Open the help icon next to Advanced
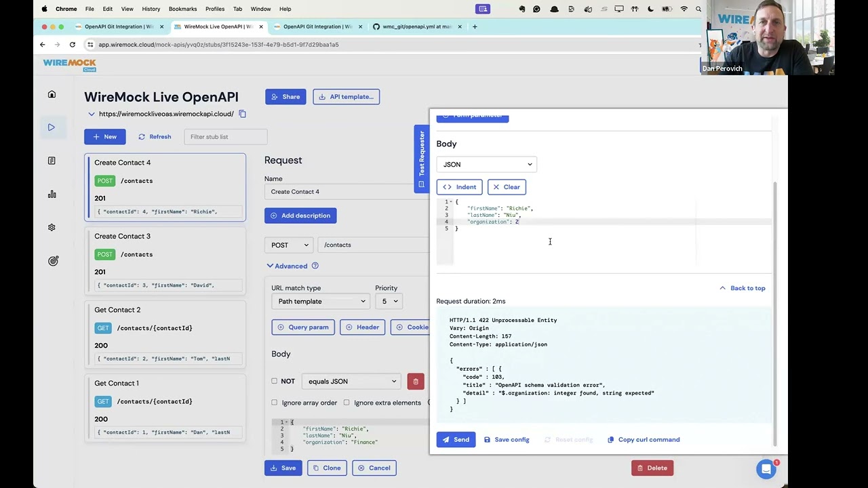The width and height of the screenshot is (868, 488). pyautogui.click(x=315, y=266)
